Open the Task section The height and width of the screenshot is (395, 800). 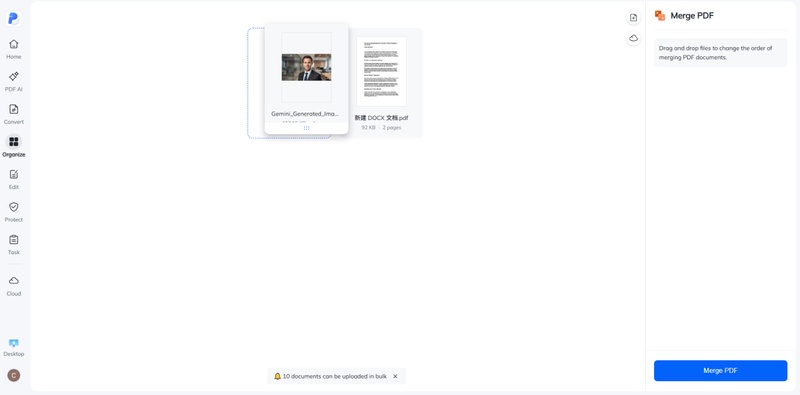pos(14,245)
